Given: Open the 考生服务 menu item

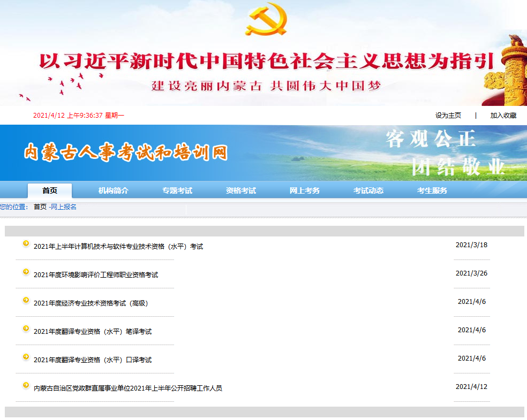Looking at the screenshot, I should tap(432, 190).
